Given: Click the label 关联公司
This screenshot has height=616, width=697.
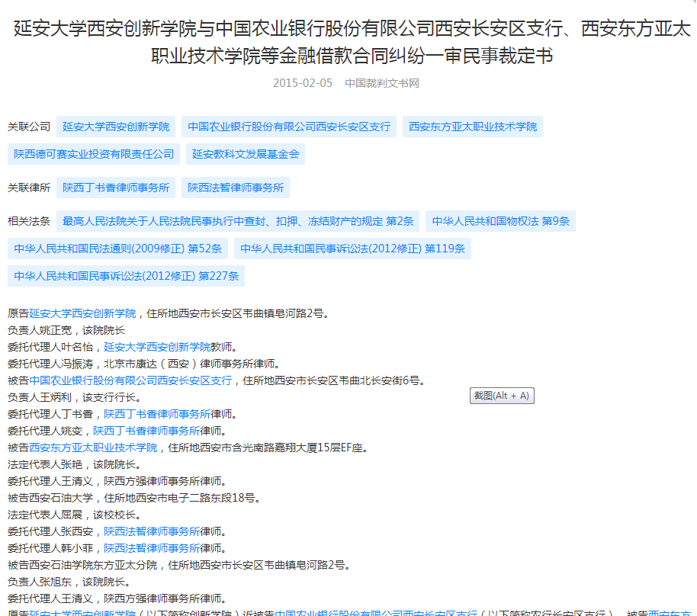Looking at the screenshot, I should [x=29, y=127].
